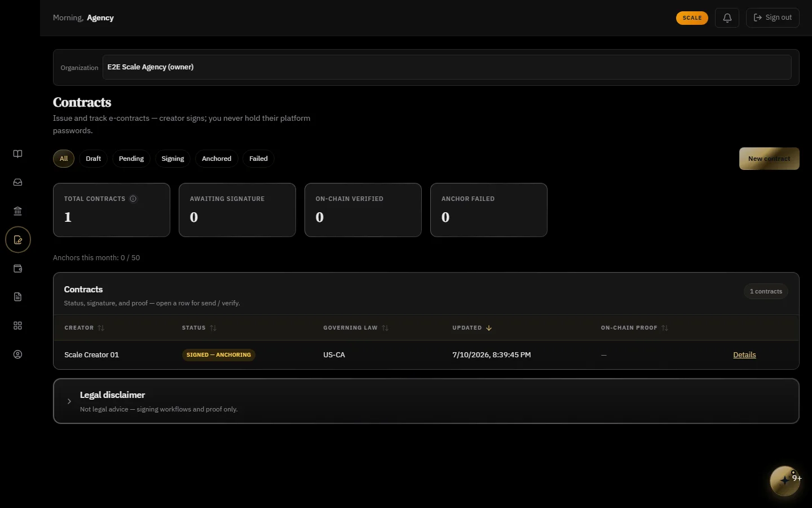This screenshot has height=508, width=812.
Task: Sort table by Updated column
Action: point(472,328)
